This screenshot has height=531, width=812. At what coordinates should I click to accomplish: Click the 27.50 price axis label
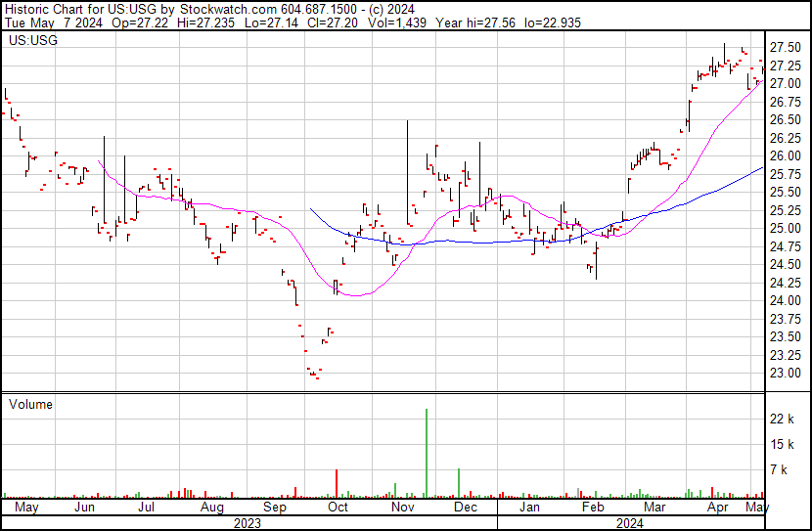click(x=785, y=48)
